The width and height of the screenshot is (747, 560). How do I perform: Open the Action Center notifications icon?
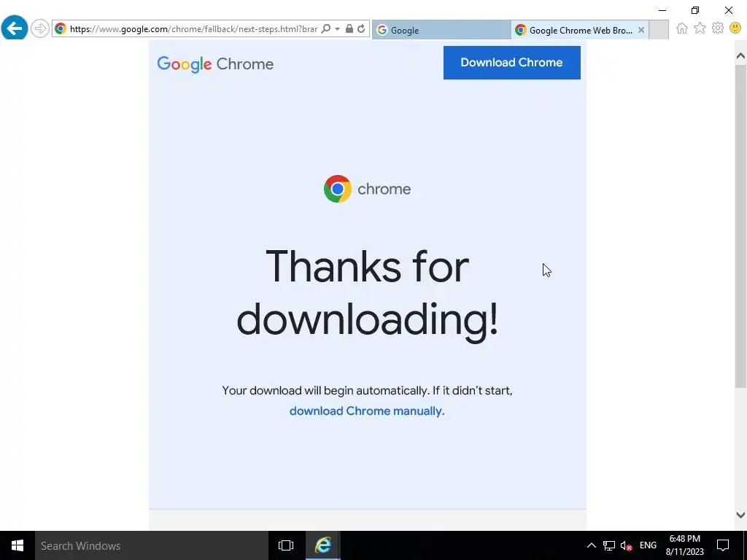point(723,545)
